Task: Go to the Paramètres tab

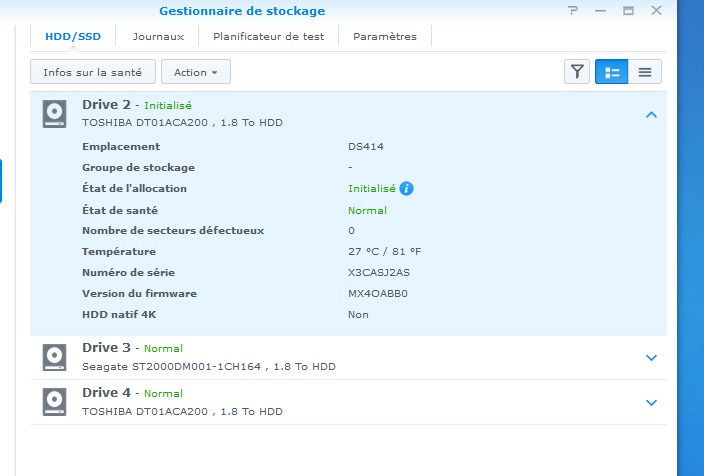Action: point(385,36)
